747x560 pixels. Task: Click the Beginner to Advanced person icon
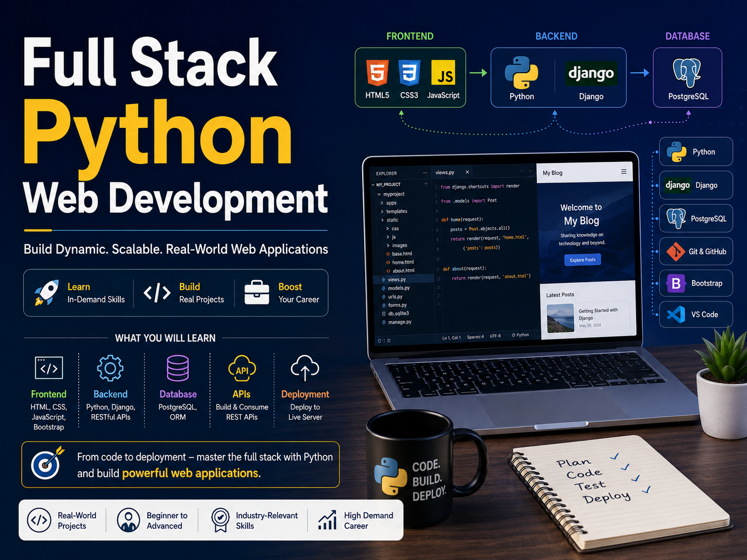click(x=128, y=520)
